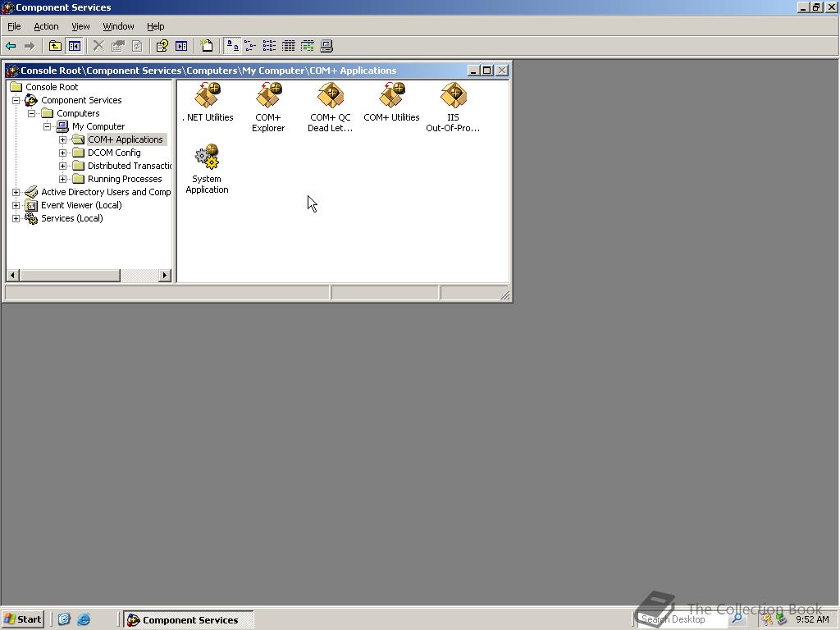Switch to Status view icon

308,46
